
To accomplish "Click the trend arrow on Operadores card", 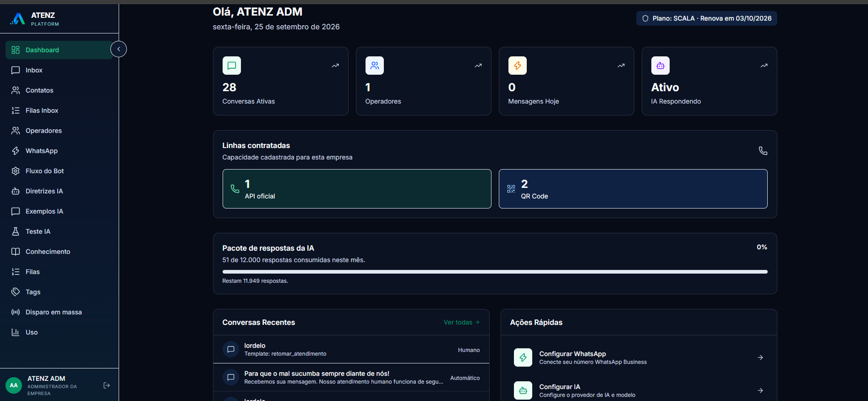I will [478, 66].
